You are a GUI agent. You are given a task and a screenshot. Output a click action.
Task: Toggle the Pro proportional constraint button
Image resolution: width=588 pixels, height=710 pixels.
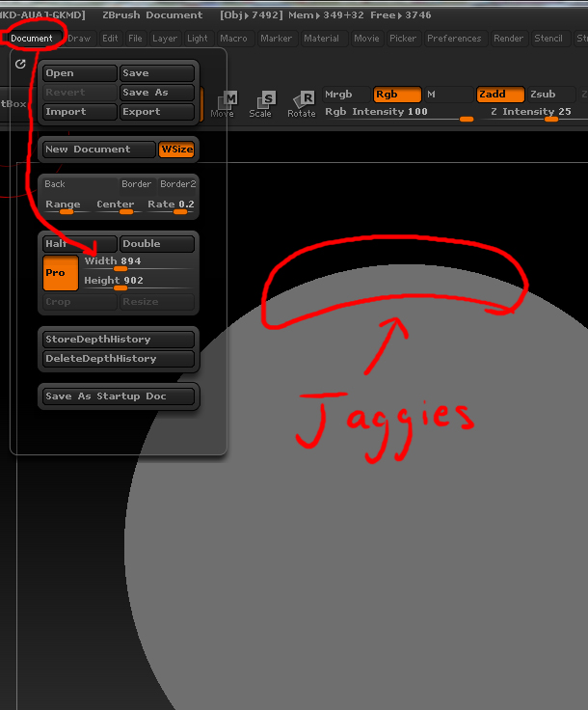pos(61,273)
